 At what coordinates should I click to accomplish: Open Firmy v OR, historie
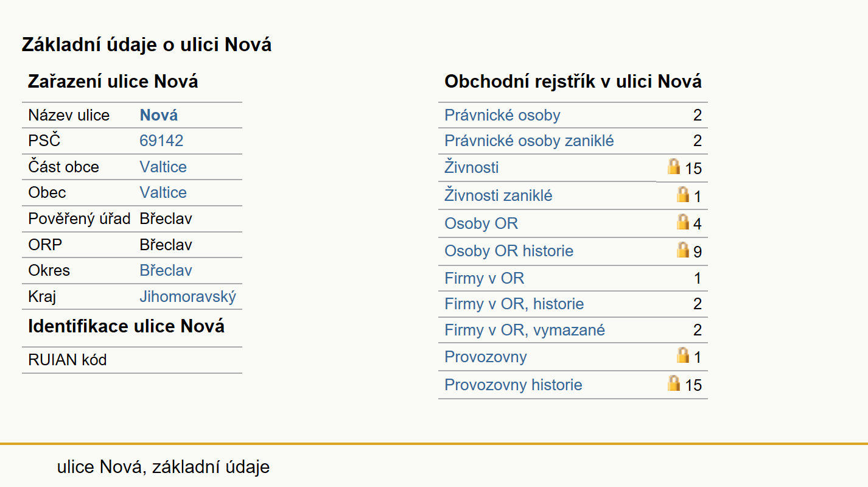[514, 304]
